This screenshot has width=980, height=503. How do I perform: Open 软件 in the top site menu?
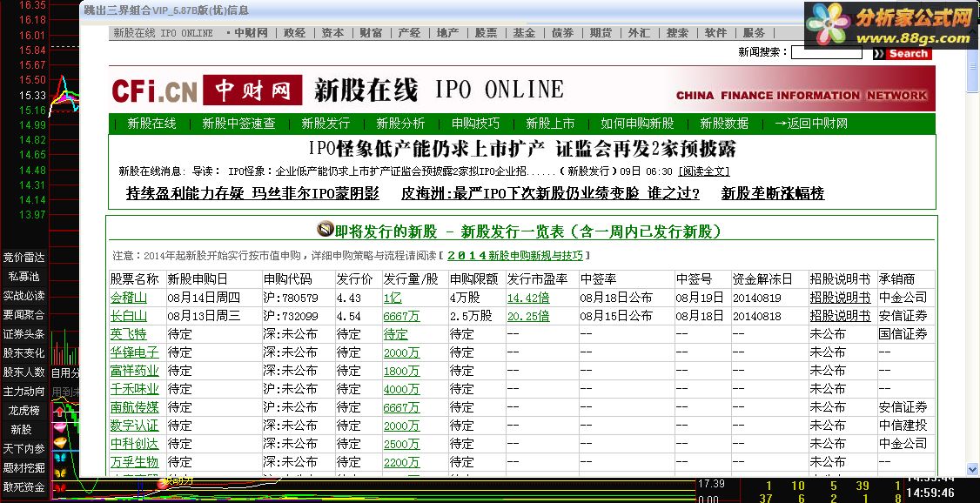point(715,33)
